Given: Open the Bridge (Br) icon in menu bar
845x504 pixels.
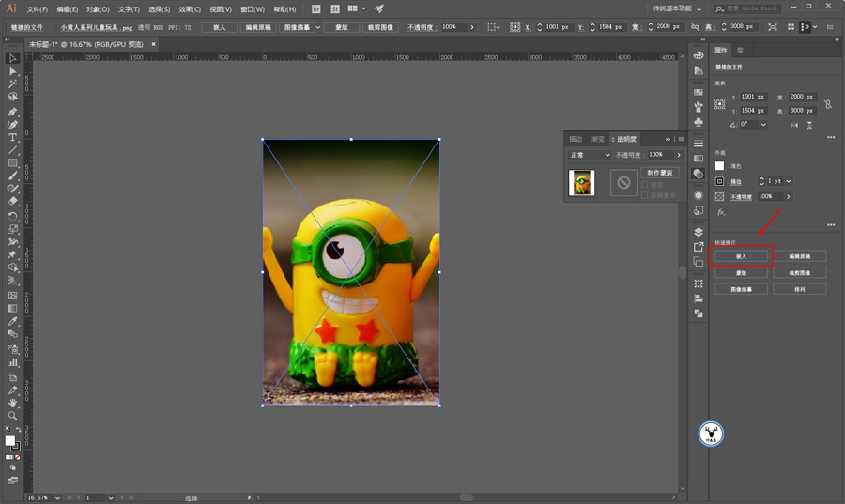Looking at the screenshot, I should [x=316, y=8].
